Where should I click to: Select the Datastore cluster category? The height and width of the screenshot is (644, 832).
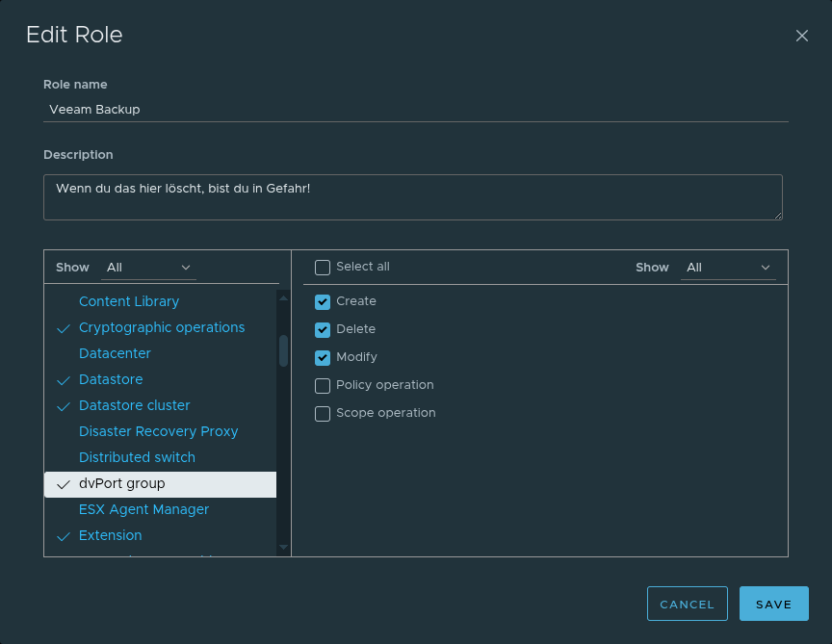135,405
